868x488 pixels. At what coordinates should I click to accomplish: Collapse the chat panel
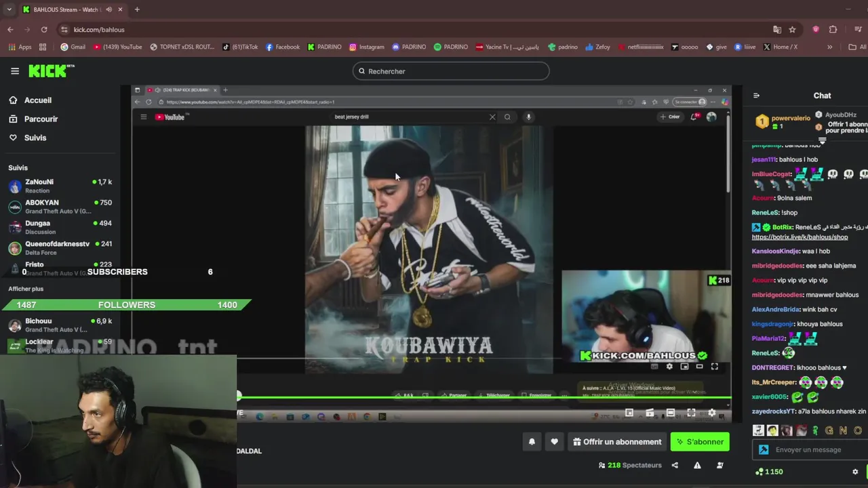(x=756, y=96)
